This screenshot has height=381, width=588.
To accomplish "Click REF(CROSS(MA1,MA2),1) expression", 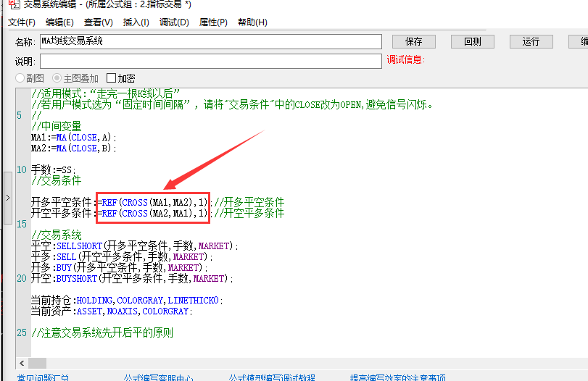I will coord(154,202).
